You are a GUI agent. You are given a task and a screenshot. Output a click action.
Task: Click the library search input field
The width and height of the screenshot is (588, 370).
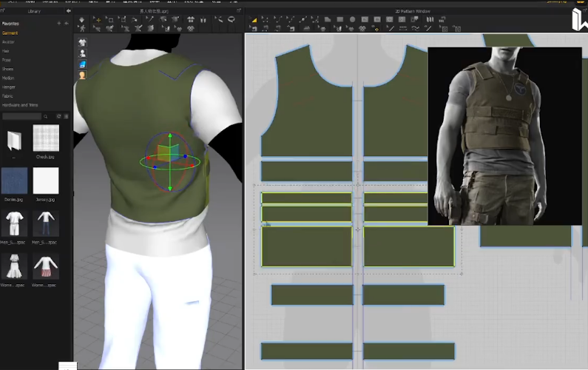tap(22, 116)
